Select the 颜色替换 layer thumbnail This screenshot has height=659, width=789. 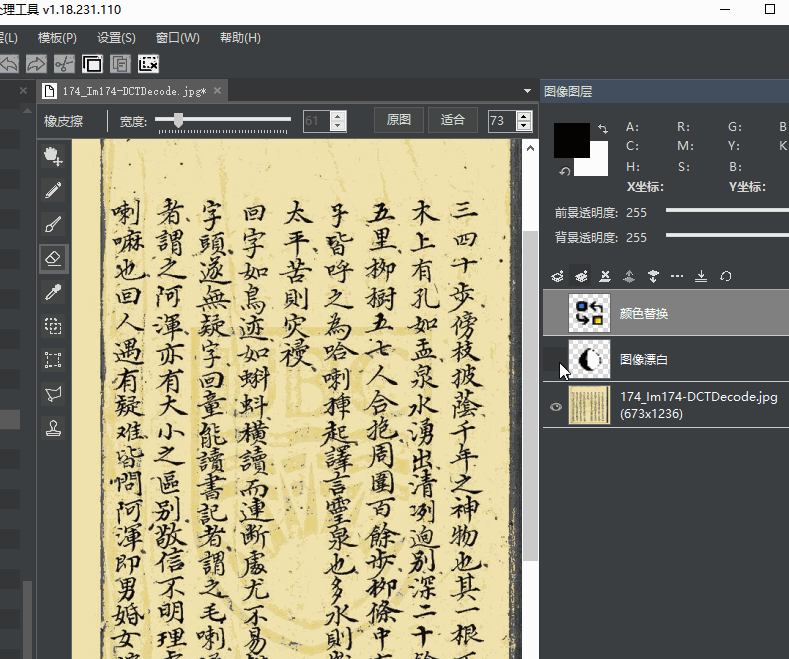point(589,313)
